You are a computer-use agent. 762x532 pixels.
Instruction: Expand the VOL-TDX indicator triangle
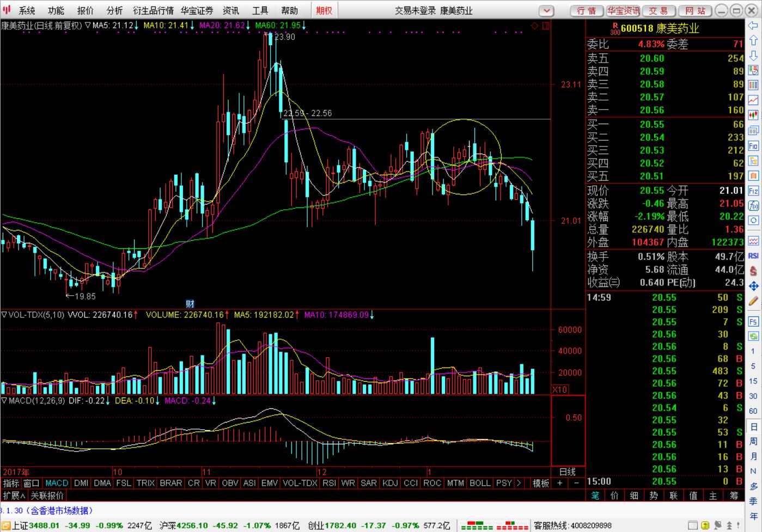[x=4, y=315]
